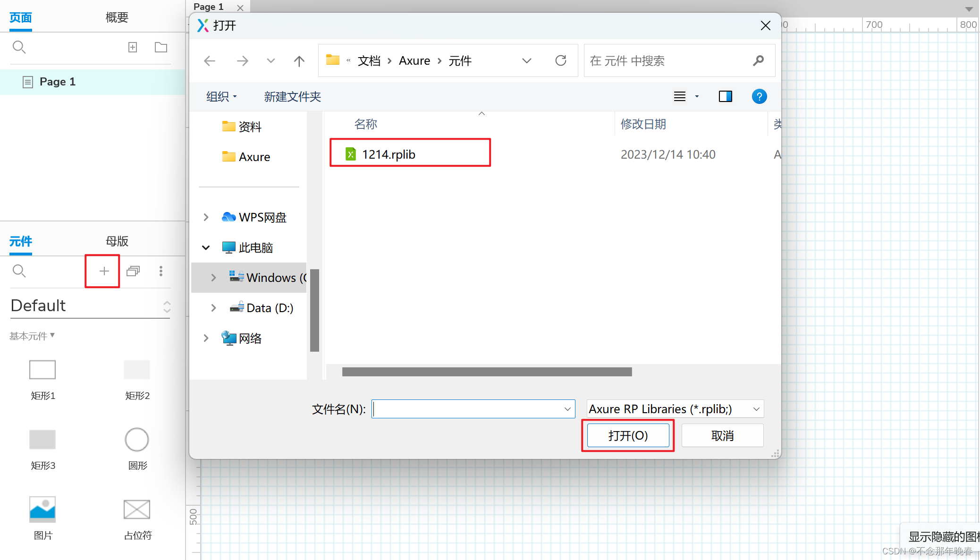Toggle the preview pane icon
Viewport: 980px width, 560px height.
pyautogui.click(x=725, y=97)
